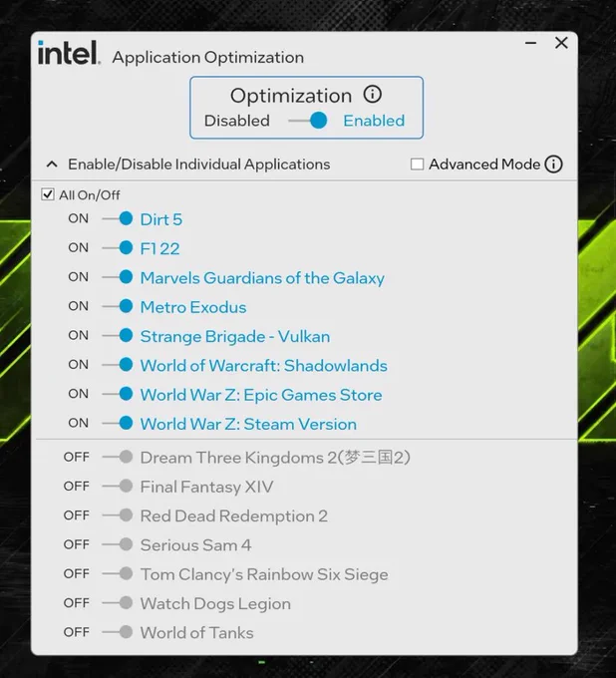
Task: Click the Intel logo
Action: [x=69, y=53]
